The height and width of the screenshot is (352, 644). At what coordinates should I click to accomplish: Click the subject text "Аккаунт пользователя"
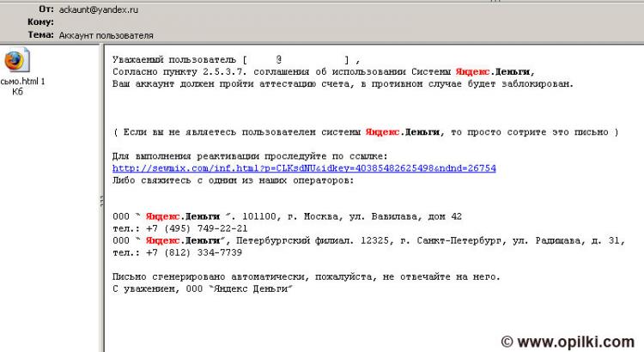coord(106,36)
